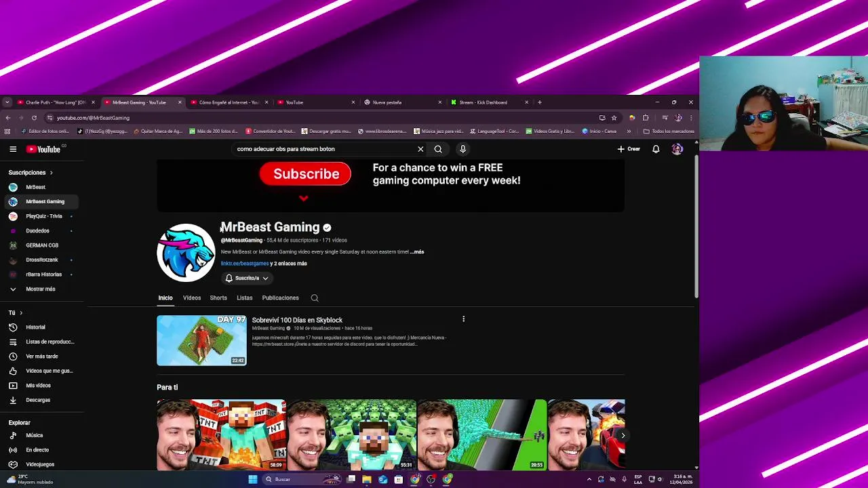Open the y 2 enlaces más link
This screenshot has height=488, width=868.
point(289,264)
